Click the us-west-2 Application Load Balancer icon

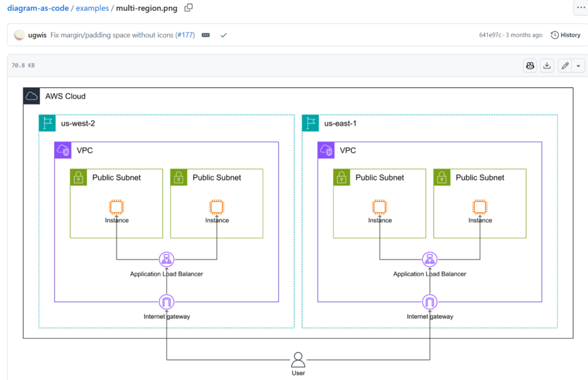(166, 259)
